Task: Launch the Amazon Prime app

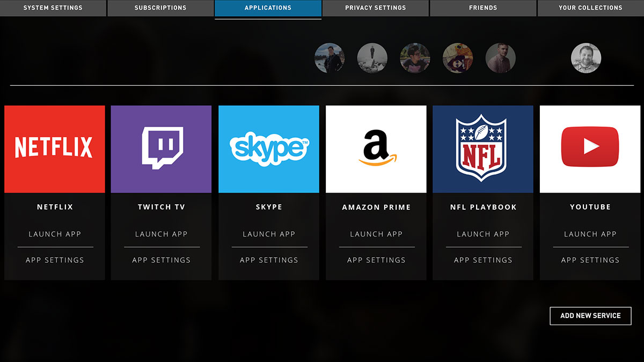Action: 376,234
